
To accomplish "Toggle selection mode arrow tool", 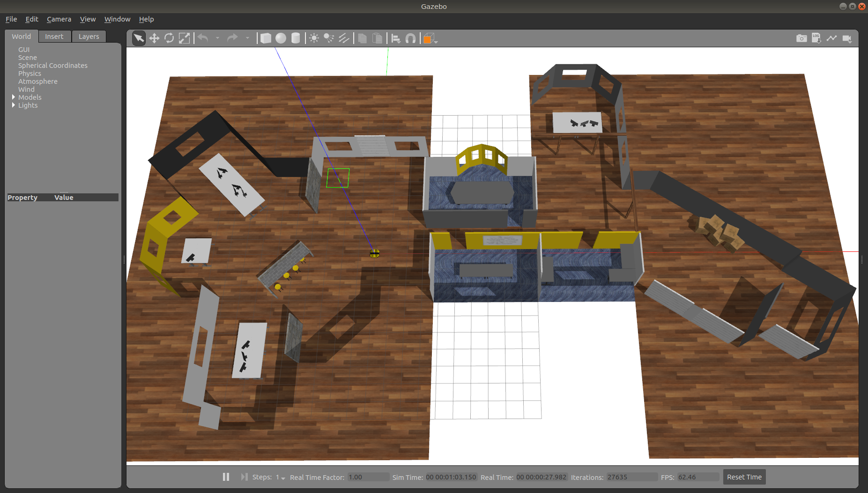I will click(x=139, y=38).
